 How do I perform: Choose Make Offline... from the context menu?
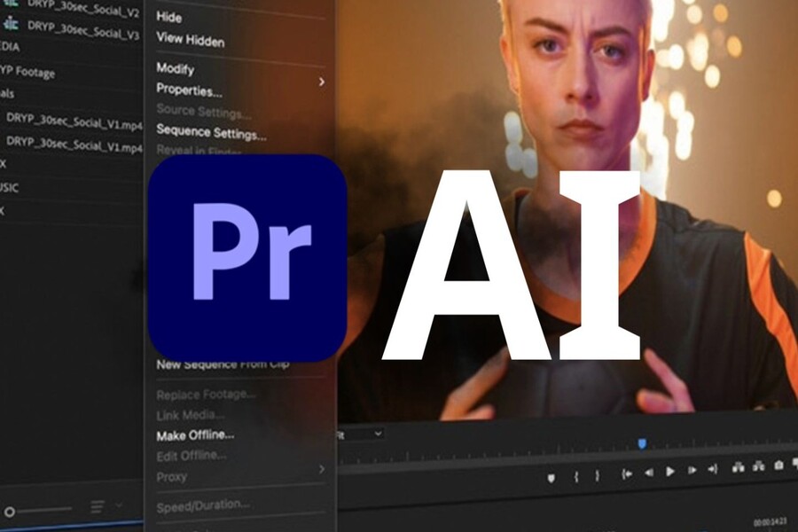point(195,435)
